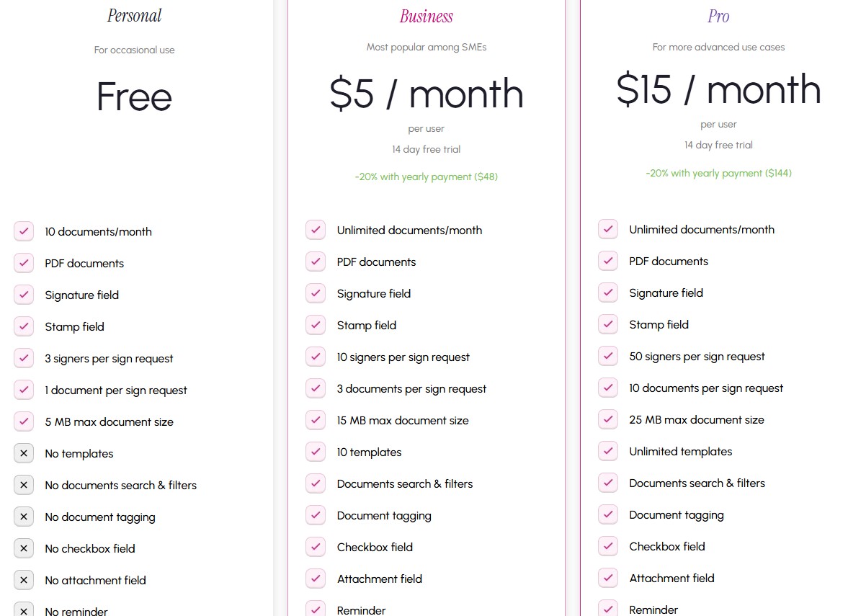Click the "$15 / month" price

coord(718,90)
